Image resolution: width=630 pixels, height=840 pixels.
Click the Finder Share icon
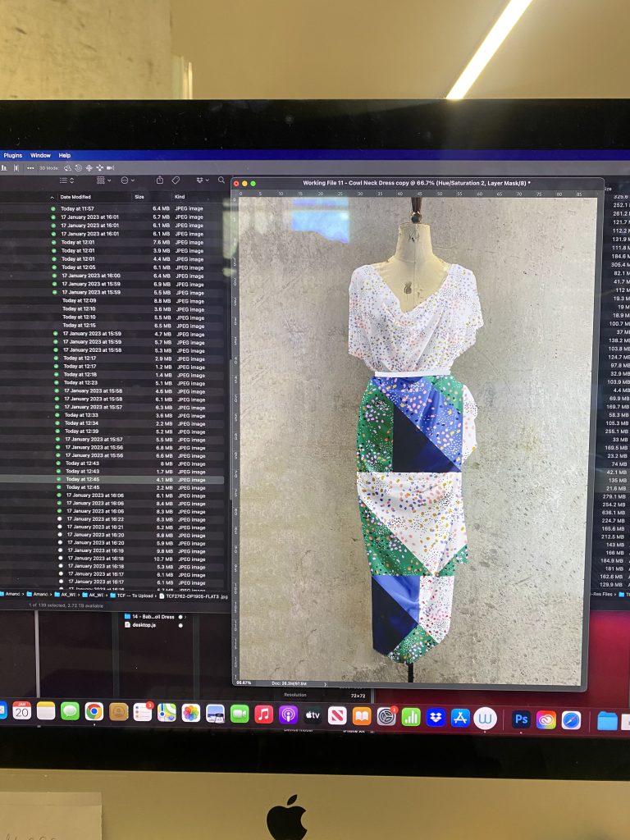pos(160,180)
